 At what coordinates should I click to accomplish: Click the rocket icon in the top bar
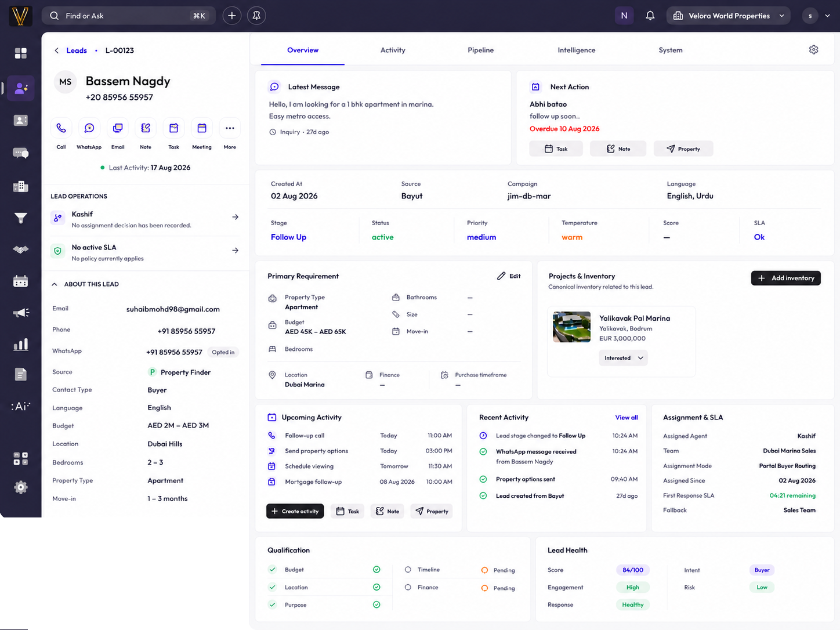coord(256,16)
